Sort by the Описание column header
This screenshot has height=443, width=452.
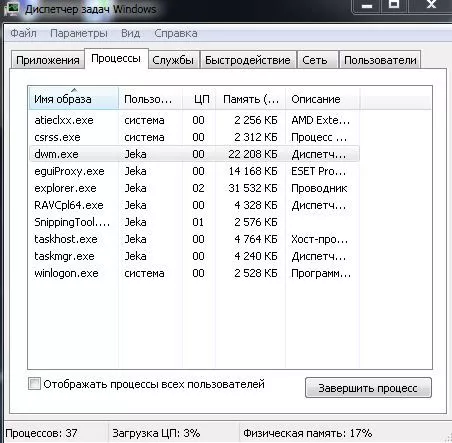tap(322, 98)
